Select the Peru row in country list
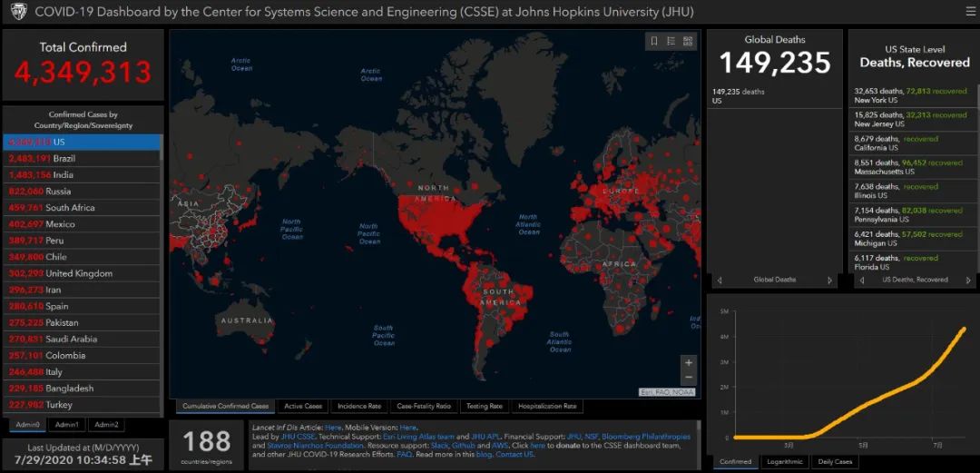The image size is (980, 473). [x=82, y=241]
